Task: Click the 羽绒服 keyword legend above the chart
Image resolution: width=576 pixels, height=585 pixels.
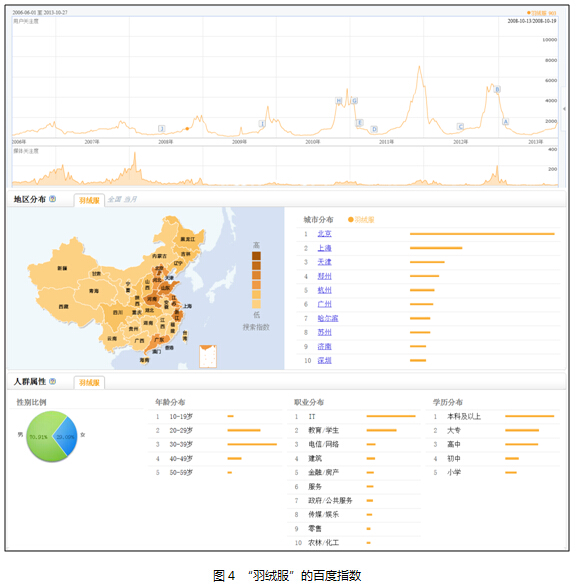Action: [x=541, y=13]
